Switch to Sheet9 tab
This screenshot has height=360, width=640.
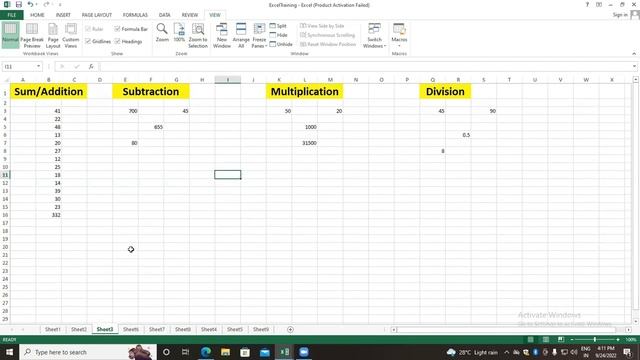(261, 329)
